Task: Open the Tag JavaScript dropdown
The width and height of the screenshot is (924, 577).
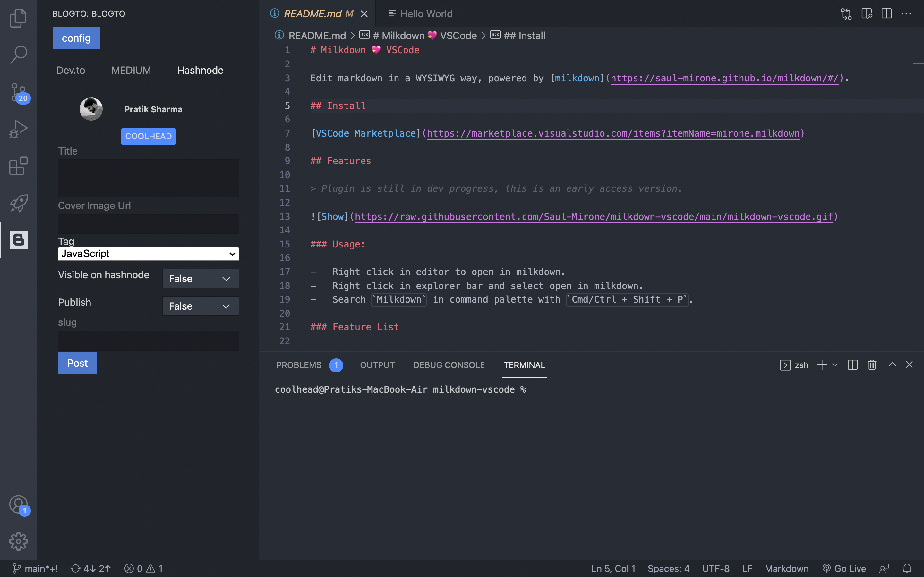Action: coord(148,254)
